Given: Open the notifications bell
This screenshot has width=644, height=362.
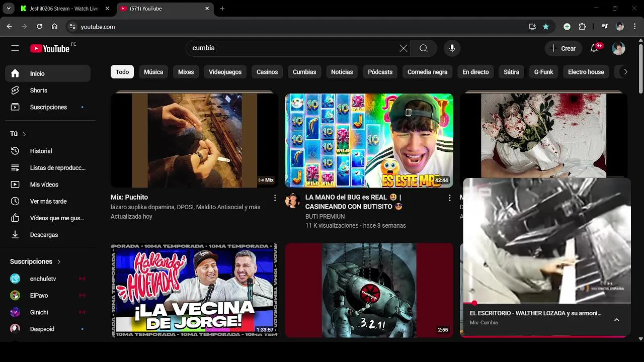Looking at the screenshot, I should pos(595,48).
